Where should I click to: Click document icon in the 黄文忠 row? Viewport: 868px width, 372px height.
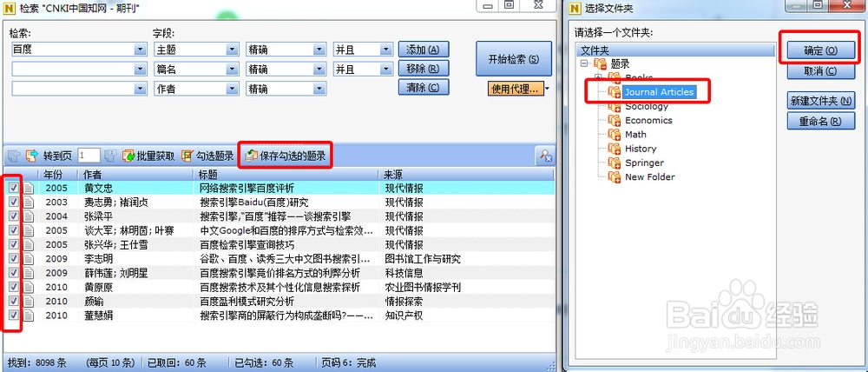point(29,188)
